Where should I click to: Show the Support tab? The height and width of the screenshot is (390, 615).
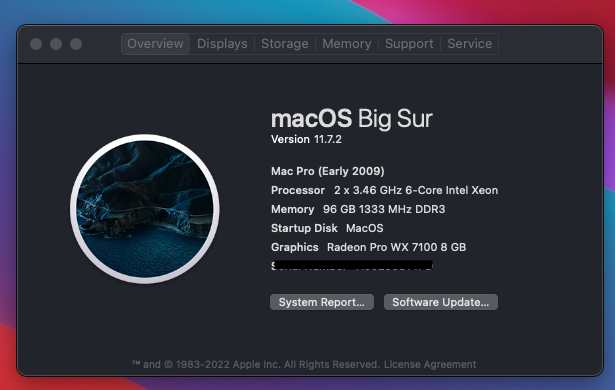click(x=409, y=44)
